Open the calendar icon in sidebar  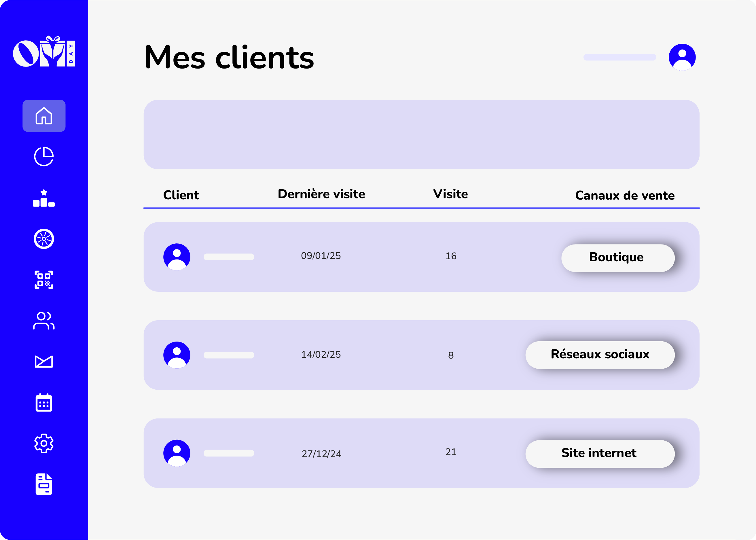click(44, 403)
